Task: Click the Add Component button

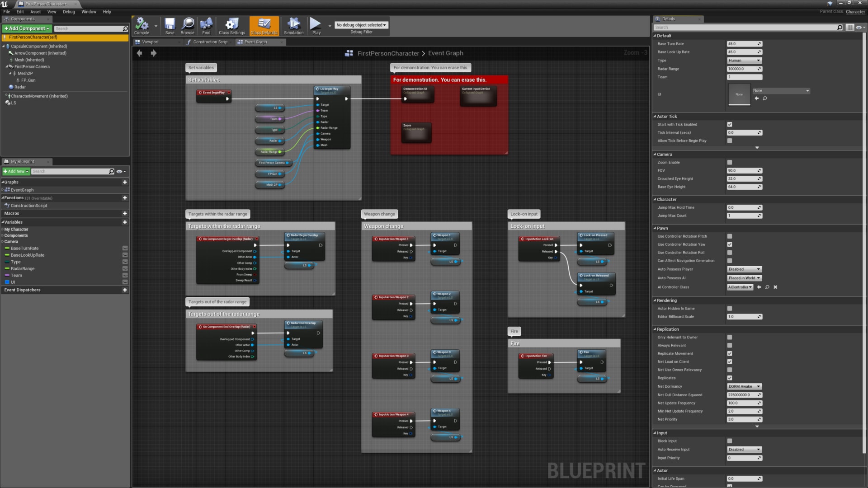Action: tap(26, 28)
